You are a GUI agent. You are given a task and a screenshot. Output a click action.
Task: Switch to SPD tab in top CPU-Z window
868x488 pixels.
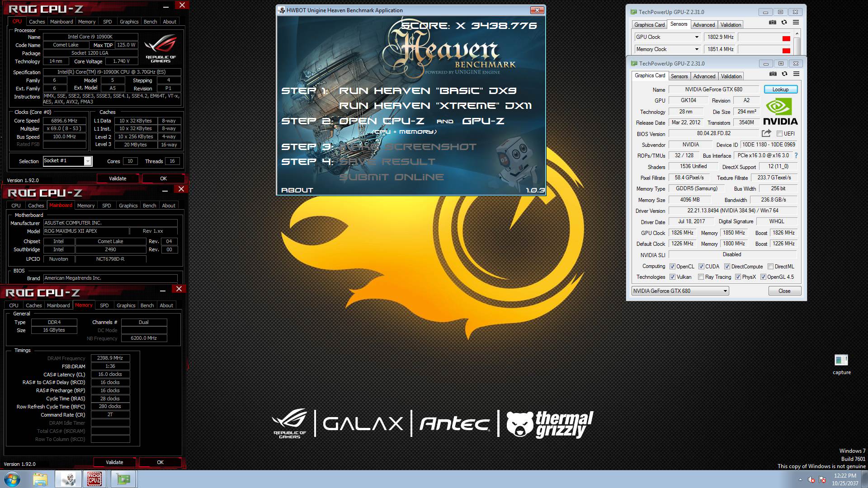(x=107, y=22)
